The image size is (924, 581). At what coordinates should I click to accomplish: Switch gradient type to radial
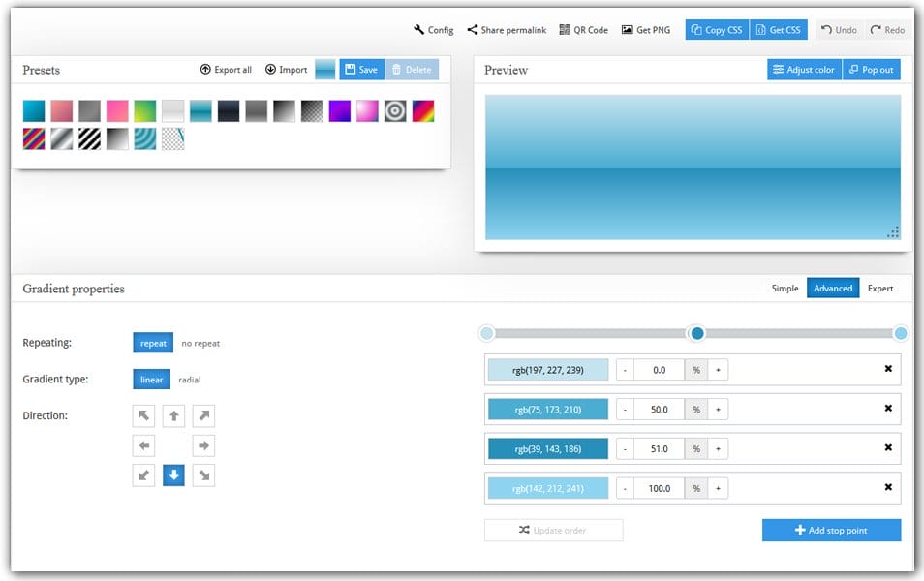coord(190,379)
